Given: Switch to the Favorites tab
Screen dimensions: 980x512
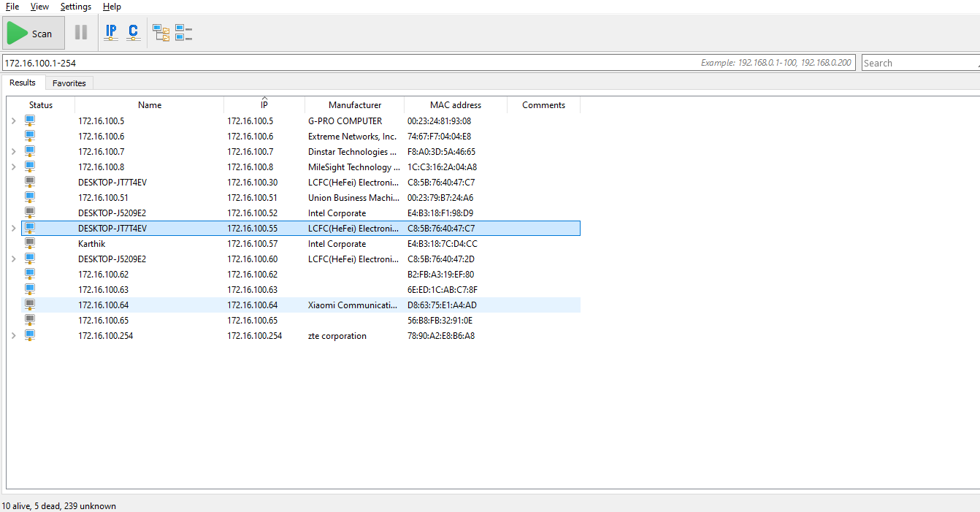Looking at the screenshot, I should coord(69,83).
